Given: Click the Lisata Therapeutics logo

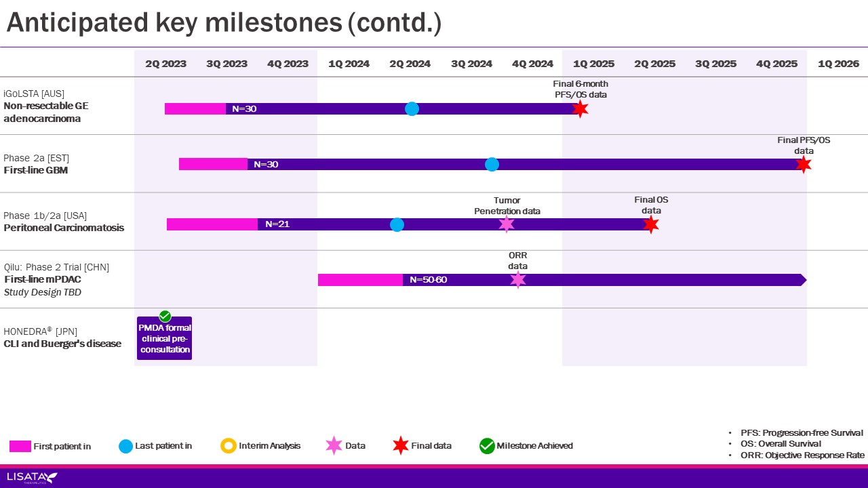Looking at the screenshot, I should click(32, 478).
